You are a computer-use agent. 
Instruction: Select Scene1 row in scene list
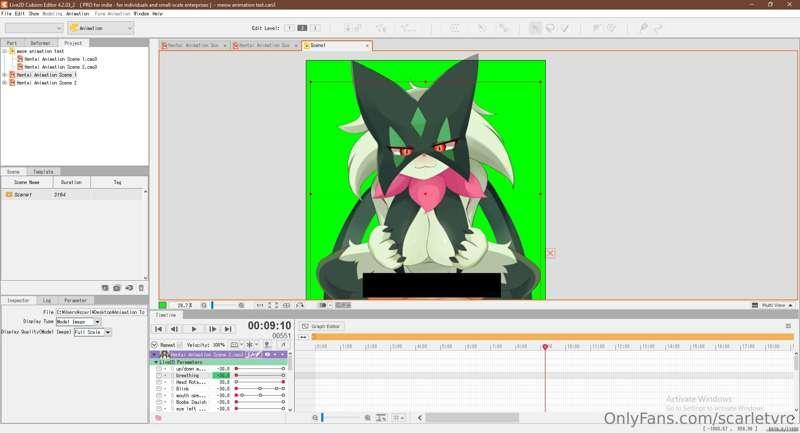point(72,195)
